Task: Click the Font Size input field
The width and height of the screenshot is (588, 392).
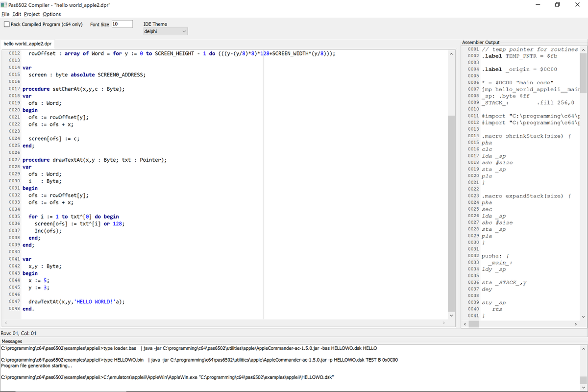Action: point(122,24)
